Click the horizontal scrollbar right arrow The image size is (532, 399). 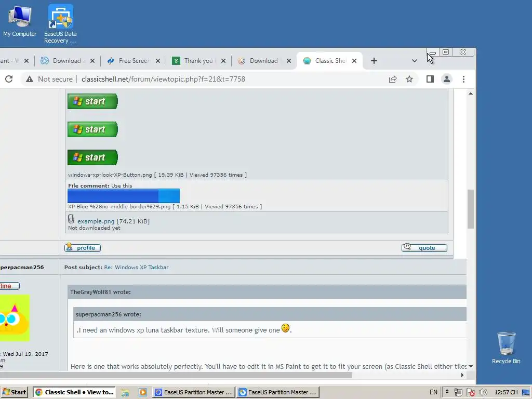(x=462, y=375)
